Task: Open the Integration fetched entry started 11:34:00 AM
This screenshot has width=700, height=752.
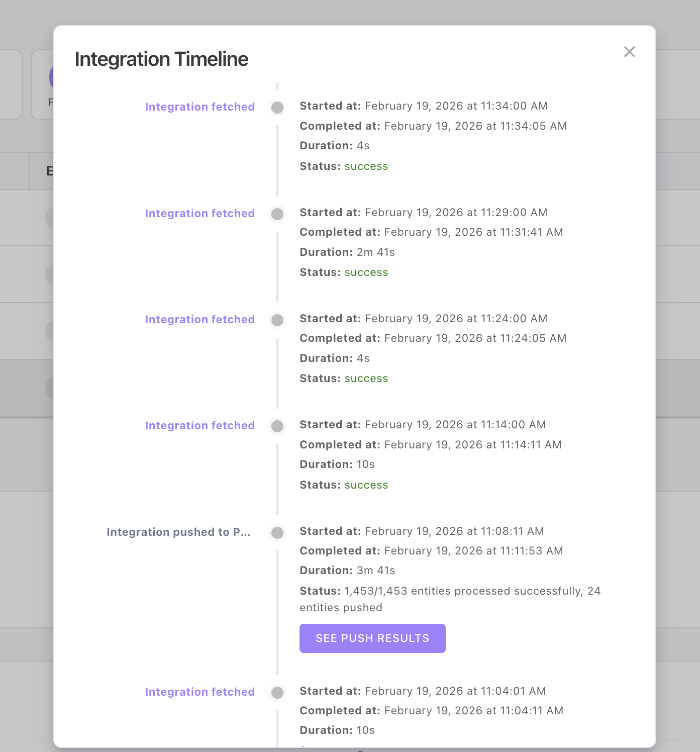Action: [x=199, y=107]
